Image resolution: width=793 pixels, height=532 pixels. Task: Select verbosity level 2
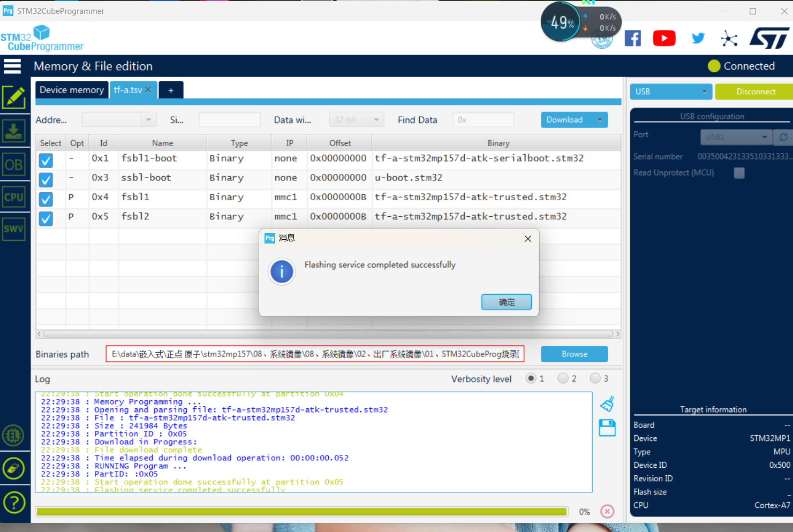(x=563, y=378)
